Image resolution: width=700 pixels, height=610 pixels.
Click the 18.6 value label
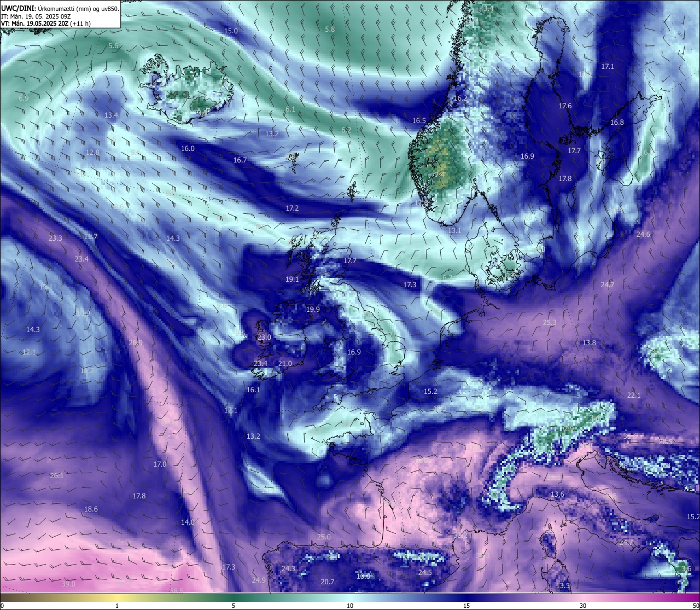[91, 509]
